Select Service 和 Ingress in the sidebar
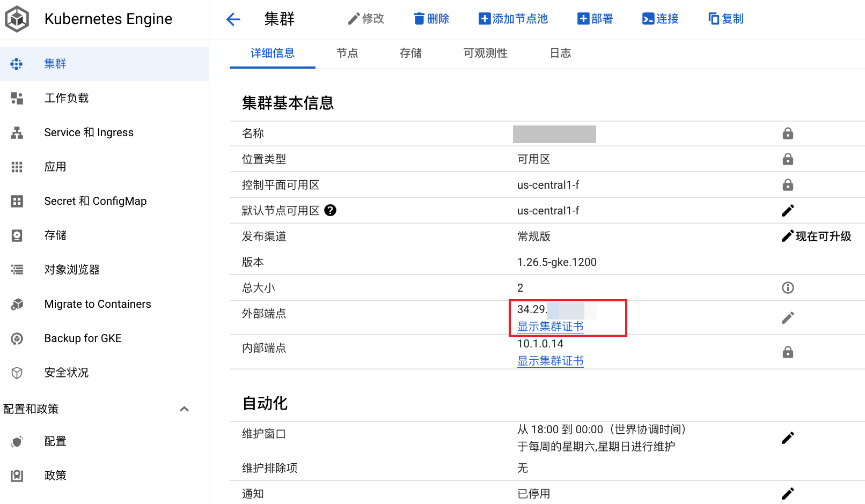 (89, 132)
